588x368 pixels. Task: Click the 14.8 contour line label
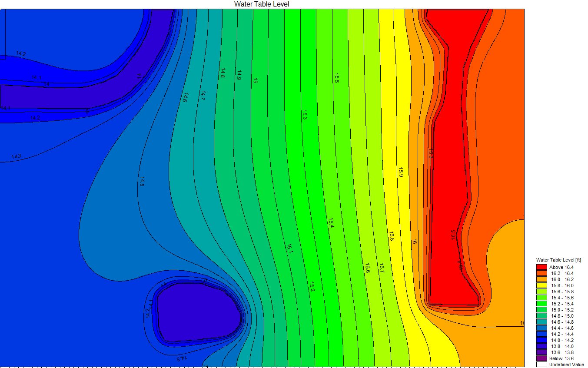click(x=223, y=73)
